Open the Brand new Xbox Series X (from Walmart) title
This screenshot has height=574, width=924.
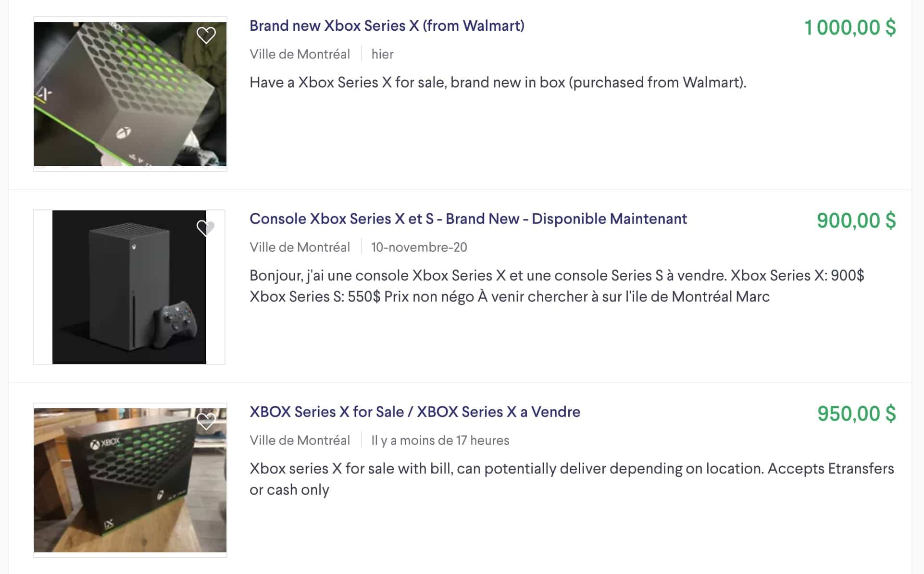pyautogui.click(x=387, y=25)
